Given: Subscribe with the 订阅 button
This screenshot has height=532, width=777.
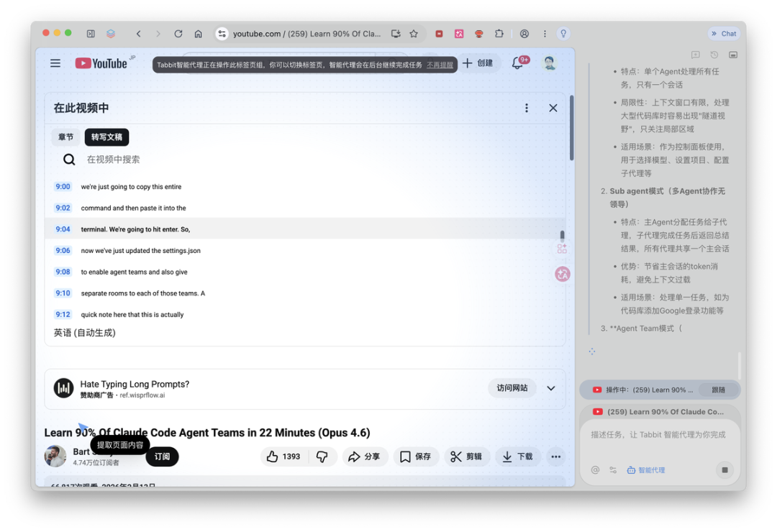Looking at the screenshot, I should coord(162,457).
